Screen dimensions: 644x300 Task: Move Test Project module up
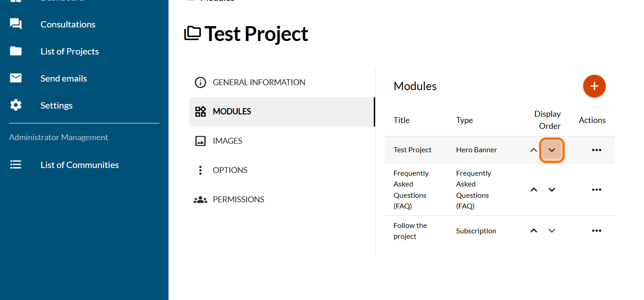(x=534, y=150)
